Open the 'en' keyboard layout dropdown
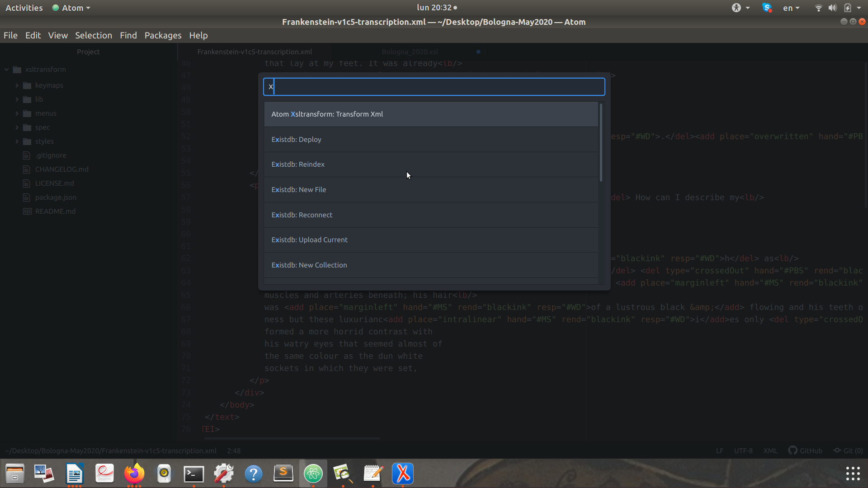The image size is (868, 488). [x=791, y=8]
